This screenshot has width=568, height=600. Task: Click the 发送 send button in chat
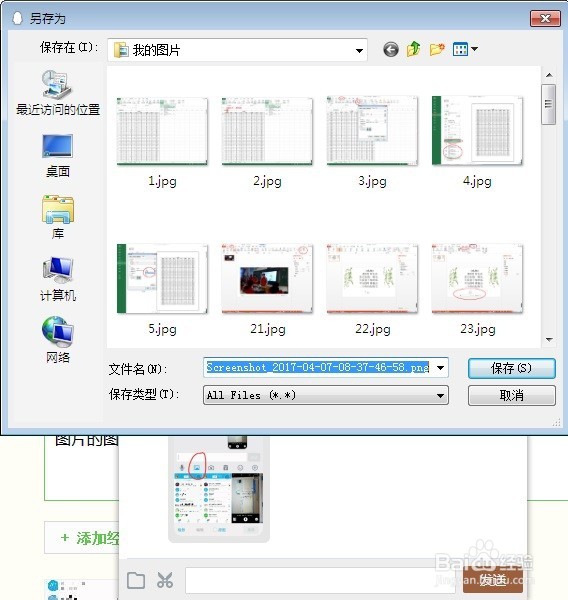point(493,580)
